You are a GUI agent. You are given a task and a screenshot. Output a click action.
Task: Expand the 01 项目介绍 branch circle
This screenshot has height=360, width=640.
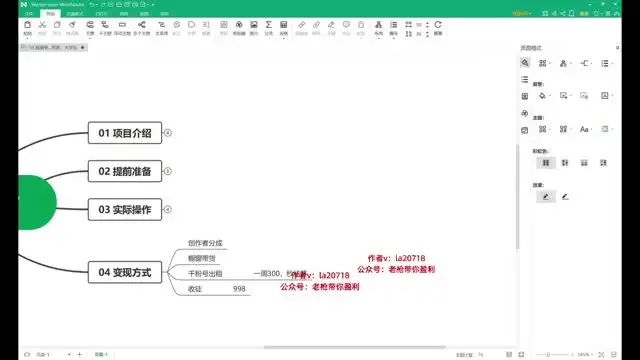167,133
